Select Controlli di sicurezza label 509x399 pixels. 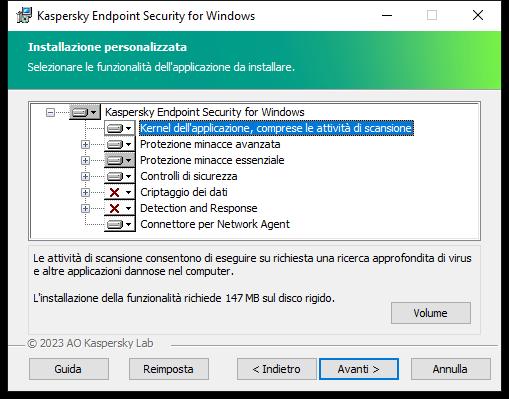coord(189,176)
